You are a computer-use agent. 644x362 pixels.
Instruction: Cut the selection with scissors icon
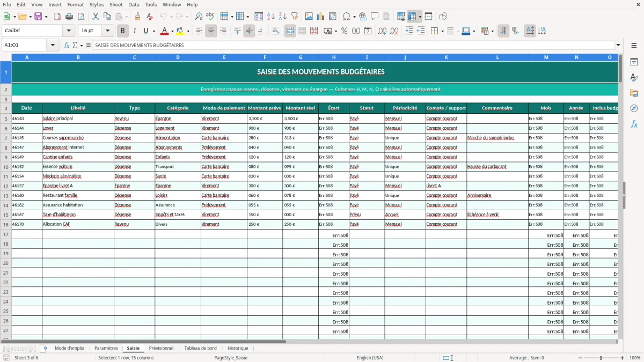(96, 17)
